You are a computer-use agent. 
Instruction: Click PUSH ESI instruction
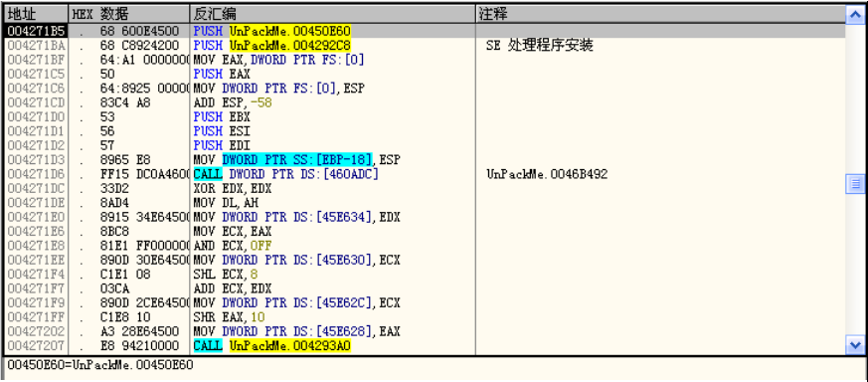click(x=222, y=130)
